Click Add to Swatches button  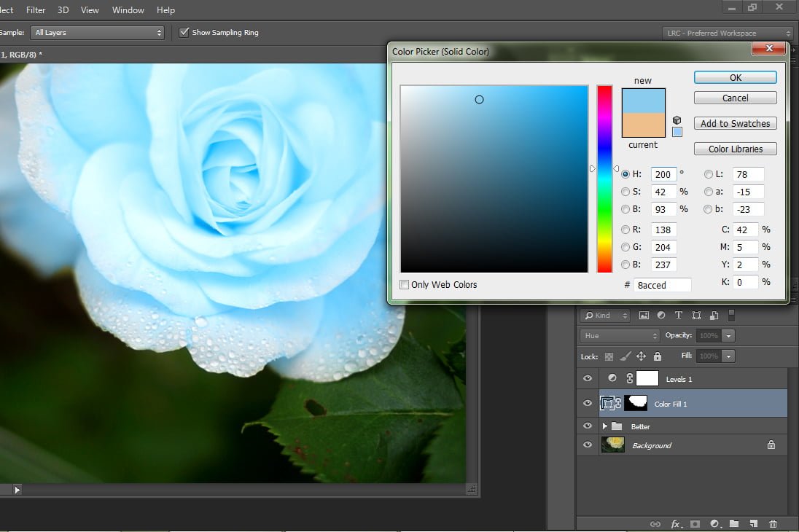point(736,123)
